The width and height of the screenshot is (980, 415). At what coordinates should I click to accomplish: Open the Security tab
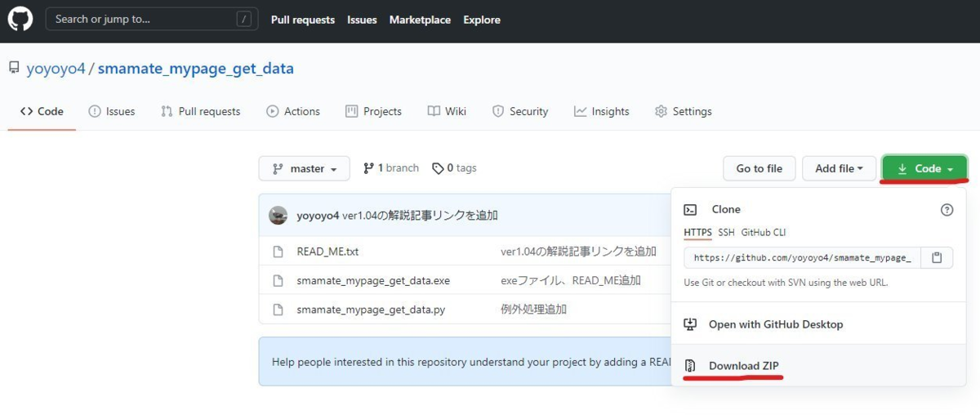[520, 111]
